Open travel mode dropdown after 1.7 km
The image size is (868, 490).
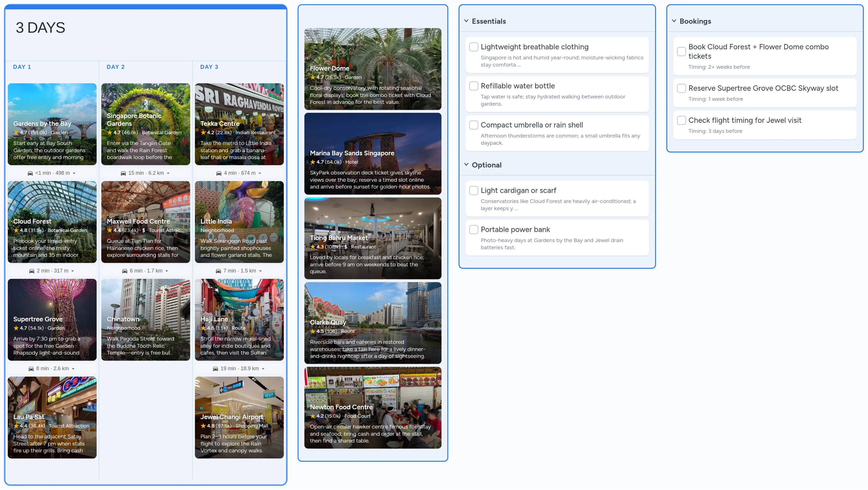coord(167,271)
